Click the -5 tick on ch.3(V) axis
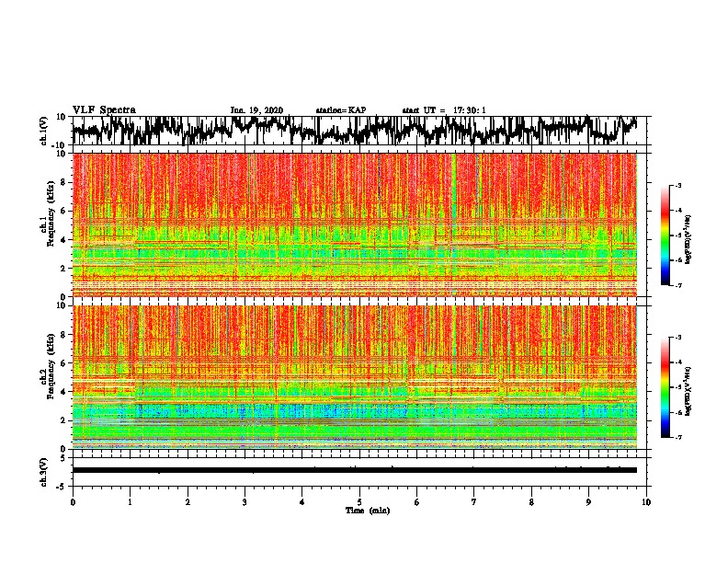 (62, 487)
